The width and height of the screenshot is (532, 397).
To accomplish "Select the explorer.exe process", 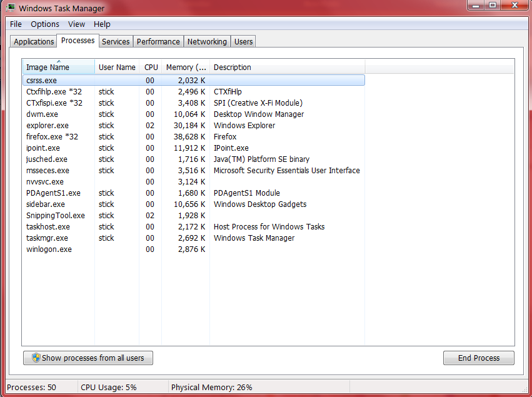I will tap(48, 126).
